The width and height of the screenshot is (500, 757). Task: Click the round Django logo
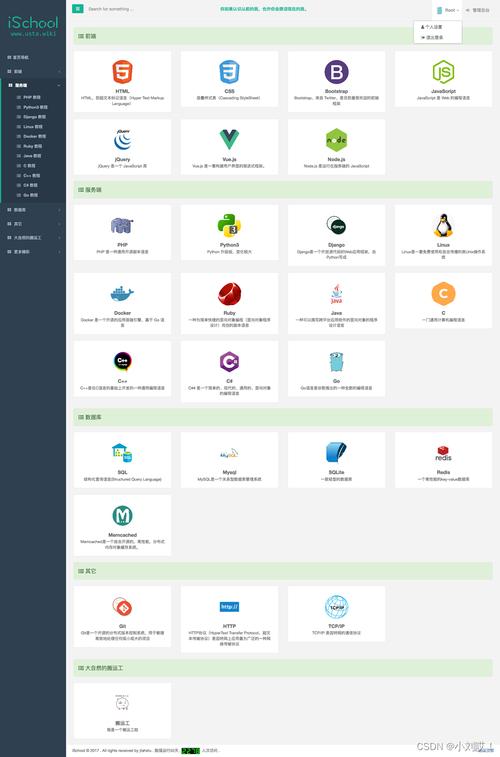point(336,225)
